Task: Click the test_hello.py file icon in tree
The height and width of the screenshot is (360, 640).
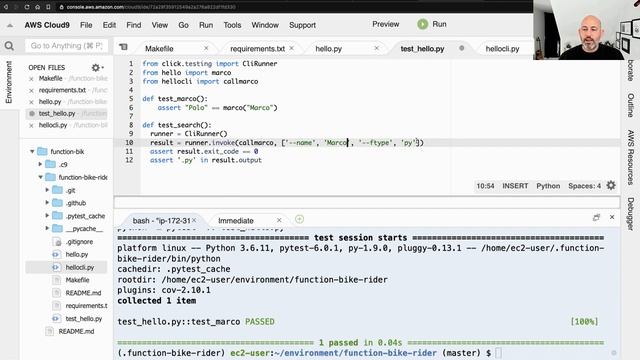Action: [56, 318]
